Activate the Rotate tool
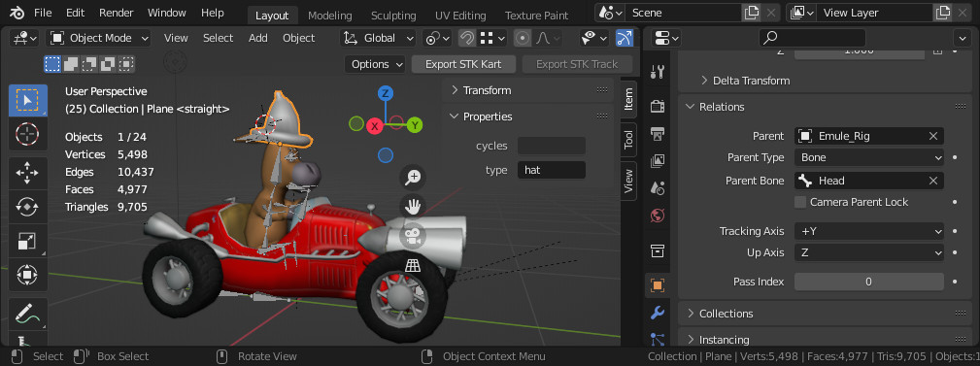 point(27,206)
